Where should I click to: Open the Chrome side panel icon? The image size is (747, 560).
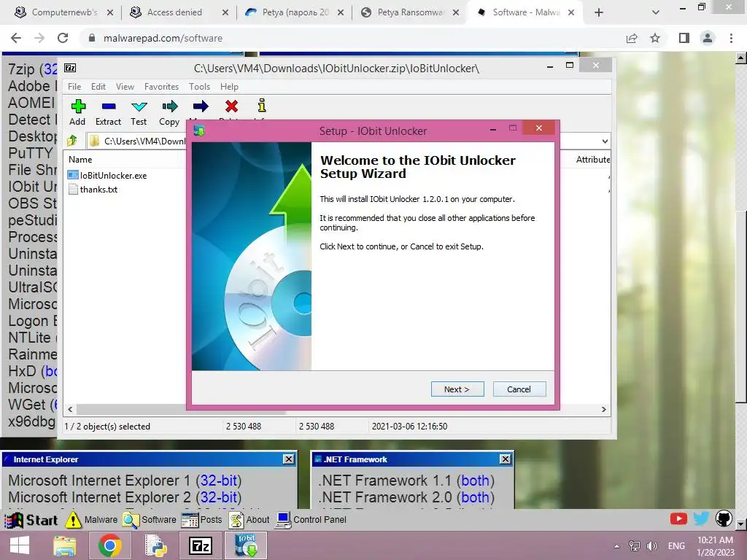pos(684,38)
